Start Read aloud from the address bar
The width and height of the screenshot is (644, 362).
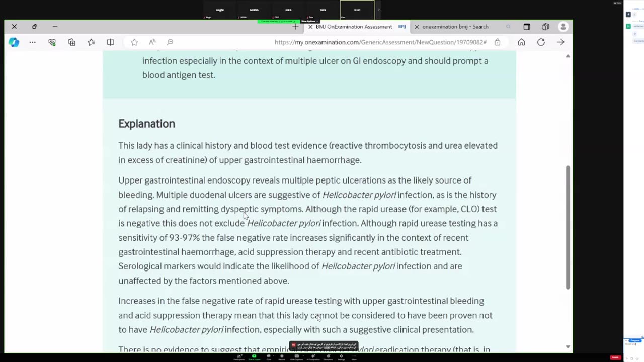click(x=152, y=42)
